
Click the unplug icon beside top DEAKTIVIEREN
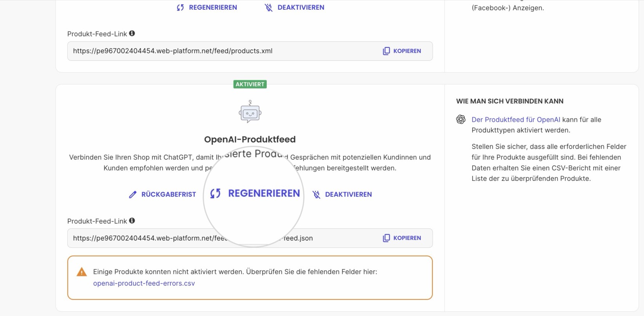tap(269, 7)
